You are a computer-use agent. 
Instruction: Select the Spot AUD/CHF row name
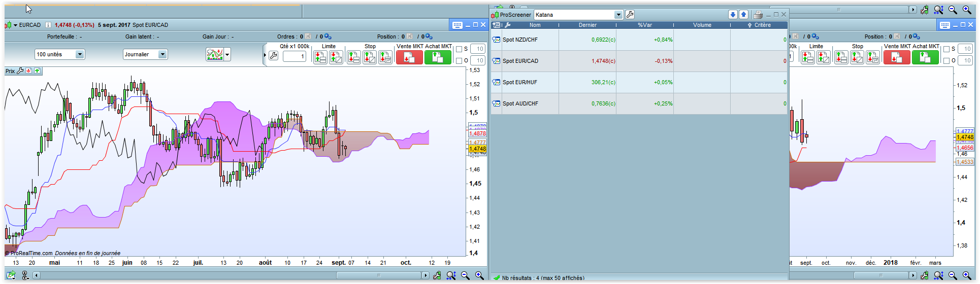click(520, 103)
